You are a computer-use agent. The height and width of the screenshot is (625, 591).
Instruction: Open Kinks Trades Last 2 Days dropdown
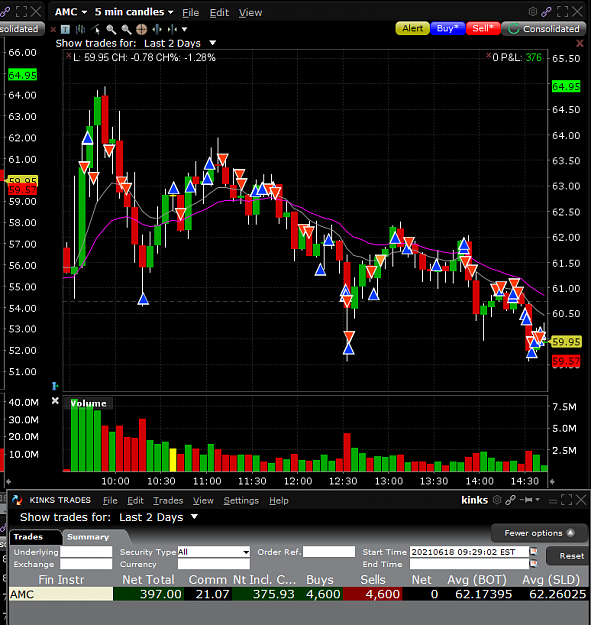coord(194,517)
